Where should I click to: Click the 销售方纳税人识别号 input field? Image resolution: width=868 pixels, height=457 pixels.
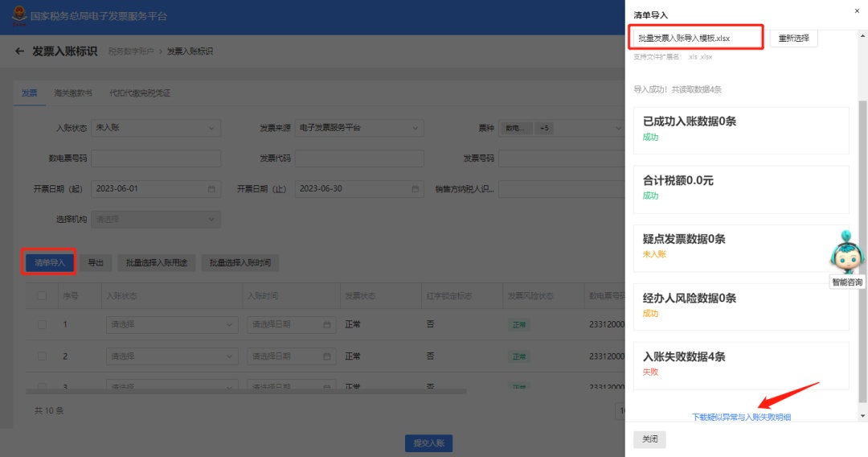point(561,189)
